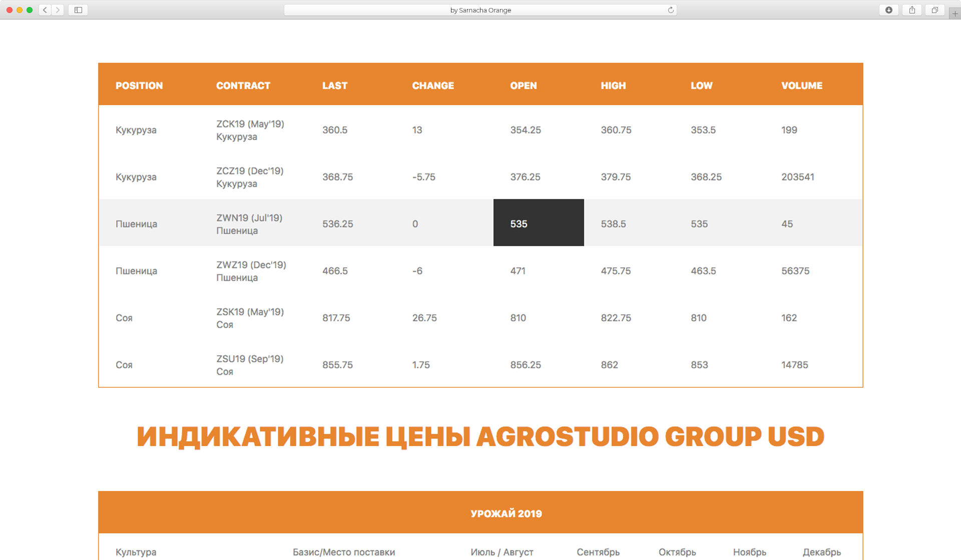Click the last price 855.75
The image size is (961, 560).
point(338,365)
